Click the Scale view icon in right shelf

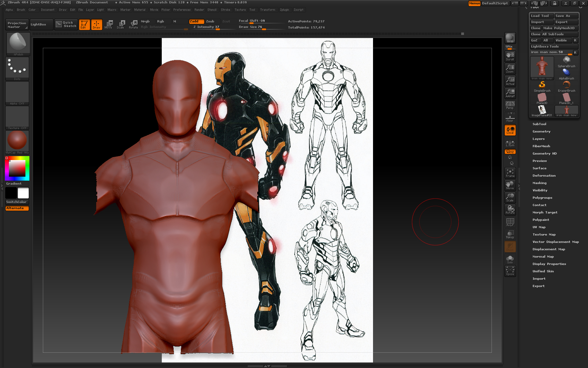pyautogui.click(x=510, y=197)
